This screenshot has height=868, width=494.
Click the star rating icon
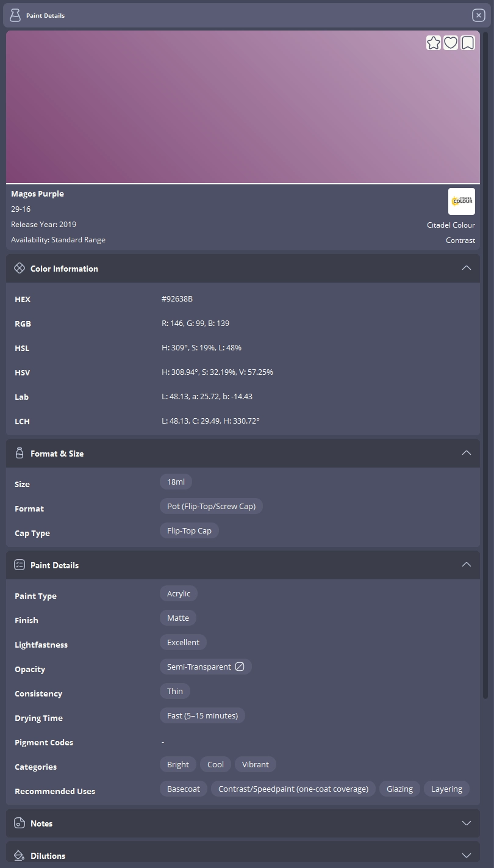pyautogui.click(x=434, y=43)
